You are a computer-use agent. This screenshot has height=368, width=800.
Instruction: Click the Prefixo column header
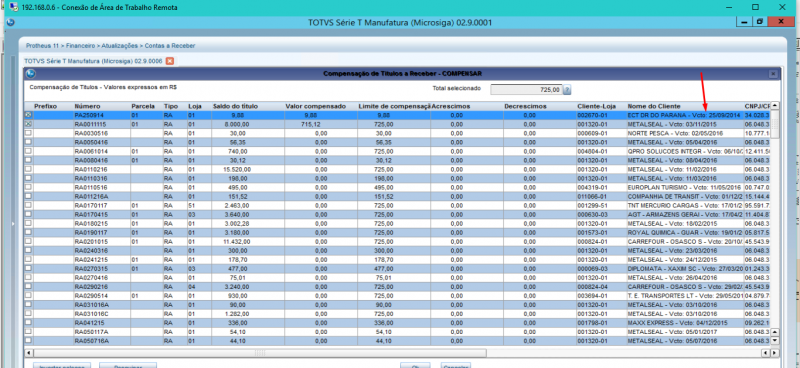(x=53, y=106)
